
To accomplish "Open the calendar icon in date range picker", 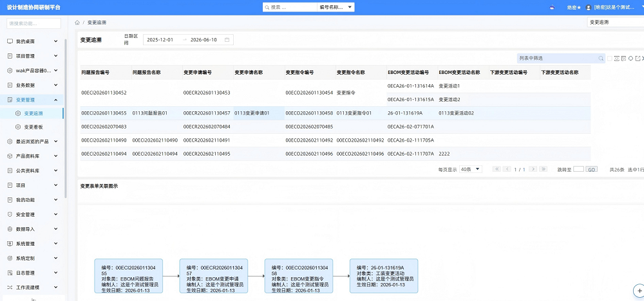I will click(227, 40).
